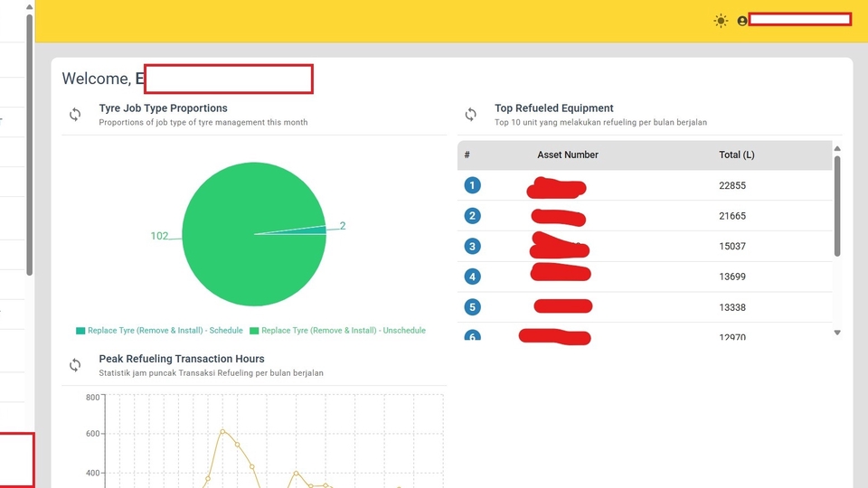Click rank 2 badge in equipment table
The image size is (868, 488).
(x=472, y=216)
